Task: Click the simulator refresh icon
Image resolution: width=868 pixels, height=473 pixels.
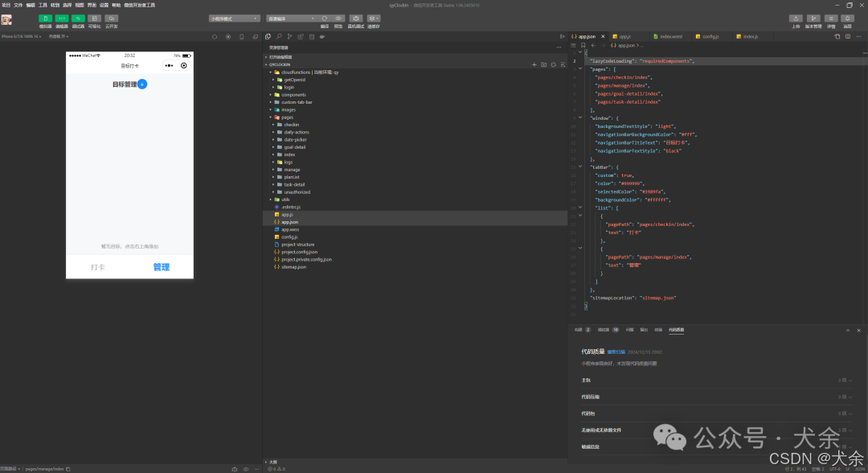Action: (215, 36)
